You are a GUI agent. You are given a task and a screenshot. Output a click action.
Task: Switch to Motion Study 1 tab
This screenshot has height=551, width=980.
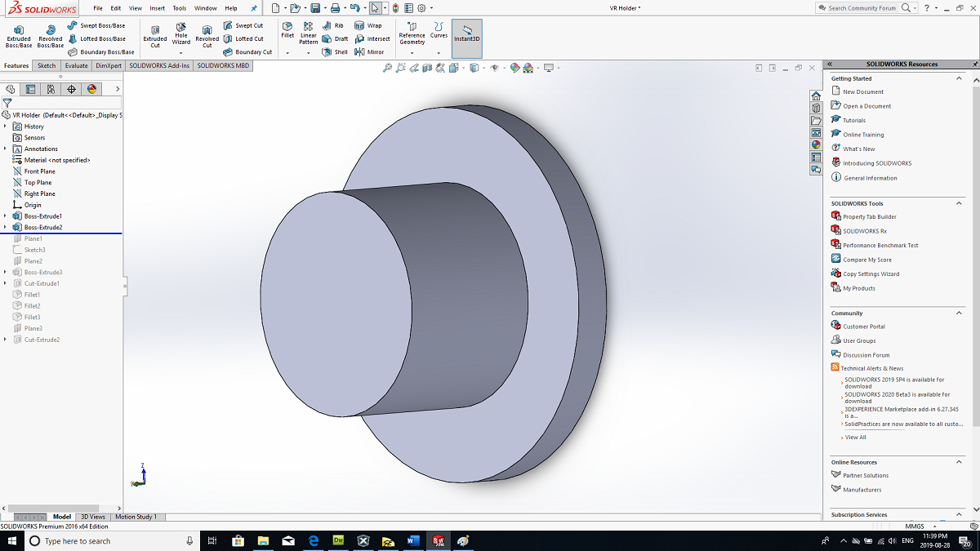coord(136,517)
